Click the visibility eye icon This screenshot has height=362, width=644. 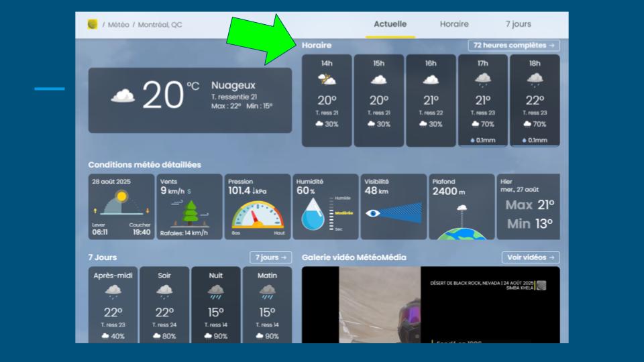374,214
